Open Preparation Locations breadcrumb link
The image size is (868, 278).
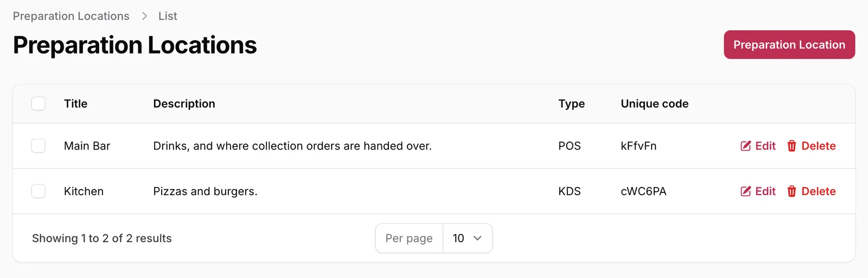[x=71, y=16]
